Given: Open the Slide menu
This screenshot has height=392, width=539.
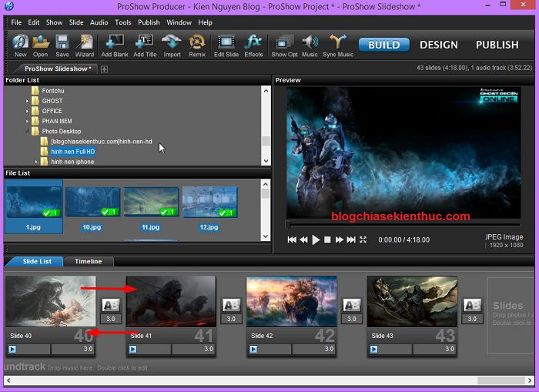Looking at the screenshot, I should pos(76,22).
